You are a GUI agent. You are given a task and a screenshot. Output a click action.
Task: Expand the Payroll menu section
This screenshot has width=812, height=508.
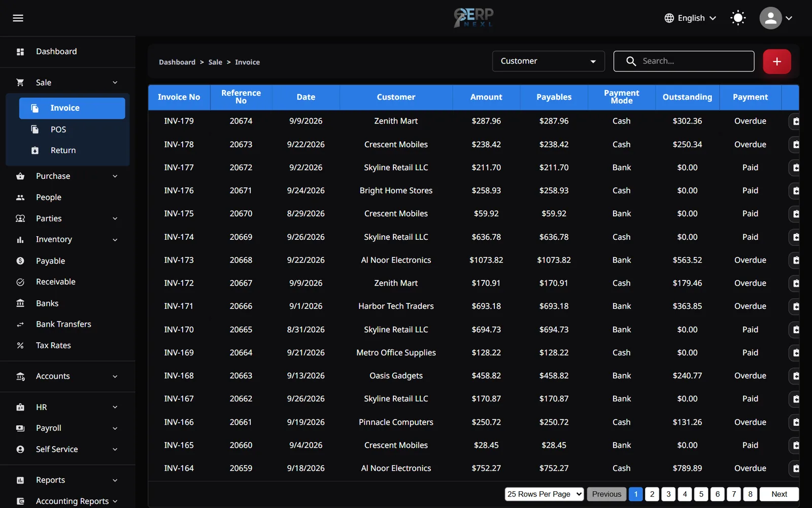click(x=68, y=428)
